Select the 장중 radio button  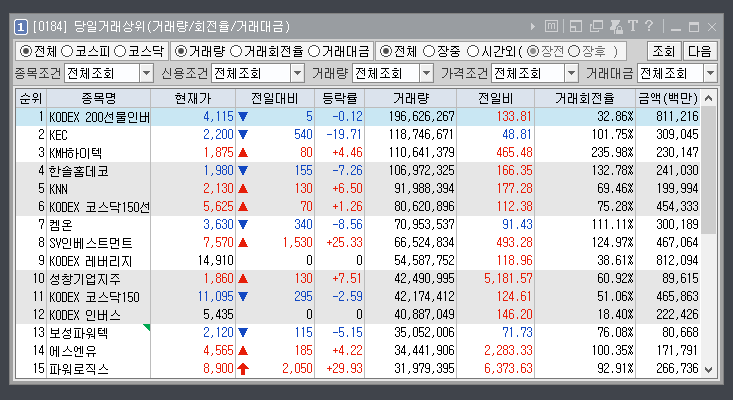429,51
